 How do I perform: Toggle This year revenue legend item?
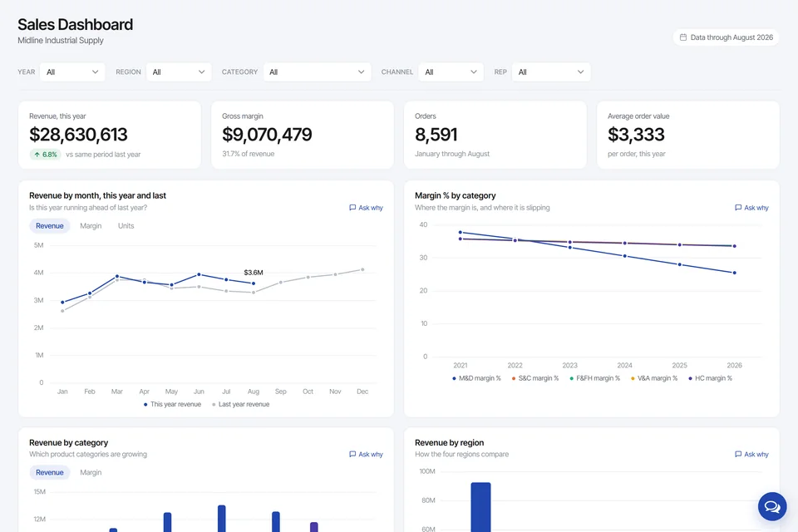click(172, 404)
